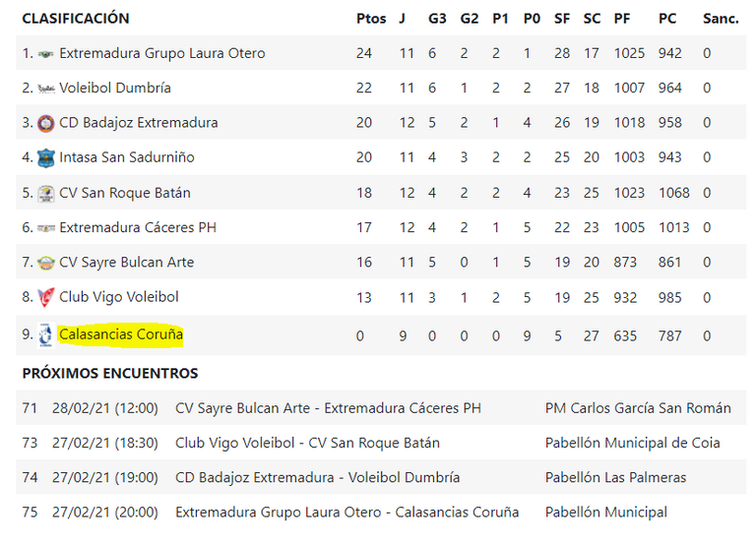
Task: Click the Club Vigo Voleibol red logo
Action: pyautogui.click(x=46, y=297)
